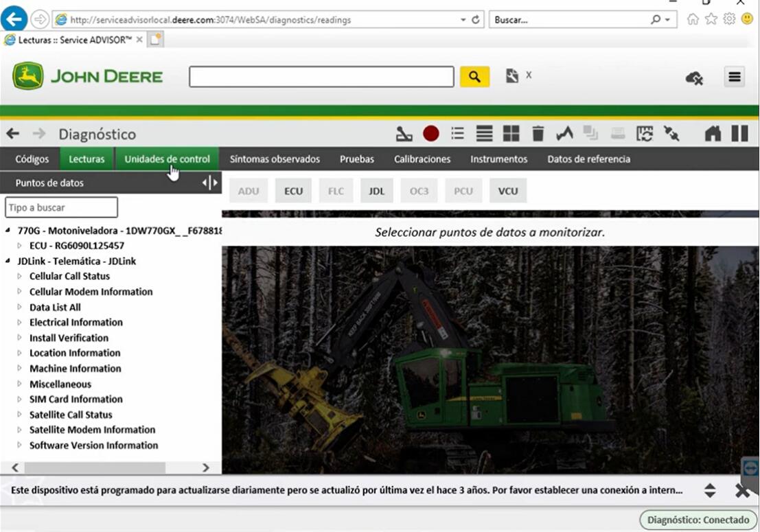The width and height of the screenshot is (760, 532).
Task: Click the greyed copy layers icon
Action: [x=590, y=132]
